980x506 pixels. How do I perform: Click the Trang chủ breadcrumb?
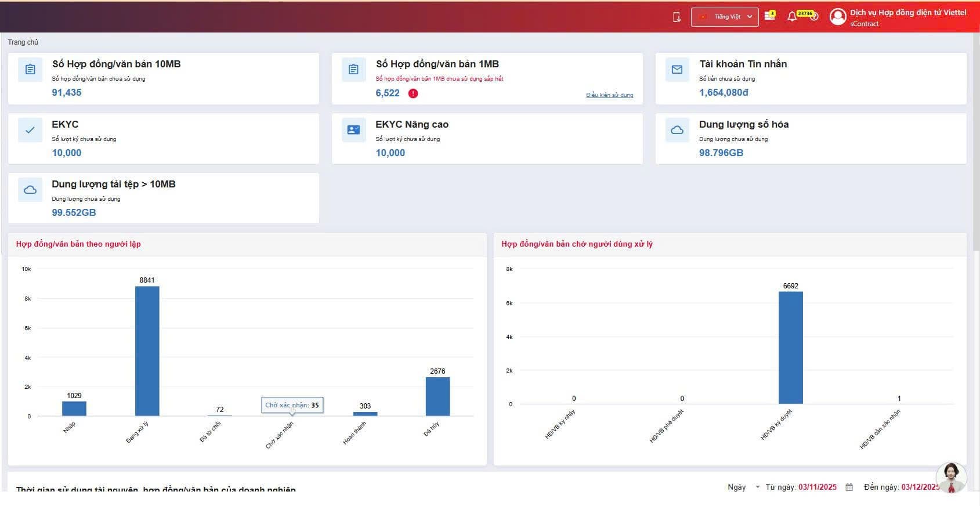23,42
